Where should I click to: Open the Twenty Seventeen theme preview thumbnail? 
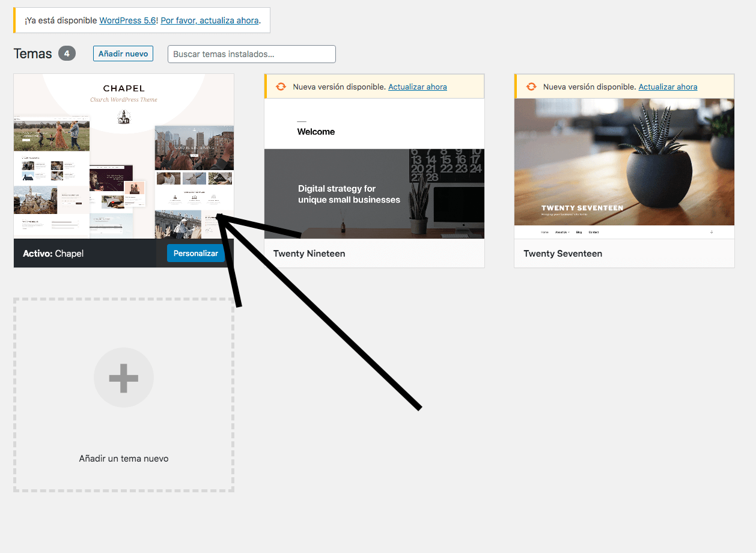(624, 169)
